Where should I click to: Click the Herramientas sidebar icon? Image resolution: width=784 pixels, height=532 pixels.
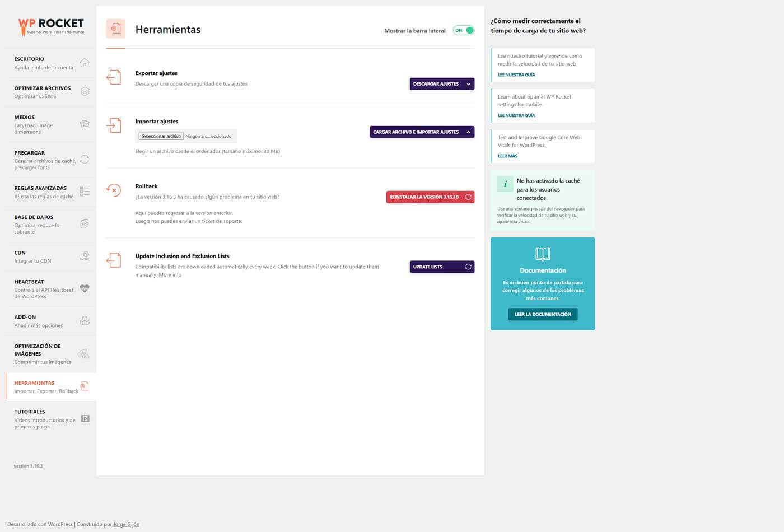coord(84,386)
